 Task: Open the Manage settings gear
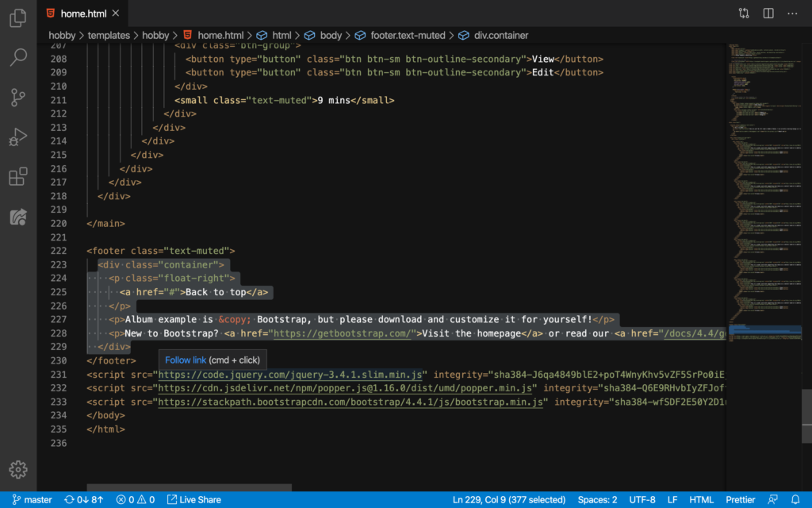(x=18, y=470)
